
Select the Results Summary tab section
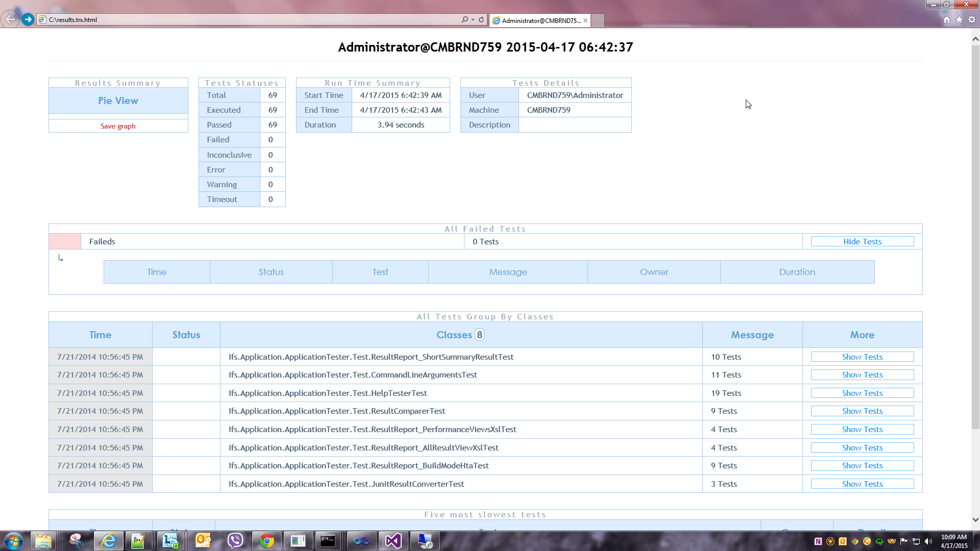click(x=118, y=82)
